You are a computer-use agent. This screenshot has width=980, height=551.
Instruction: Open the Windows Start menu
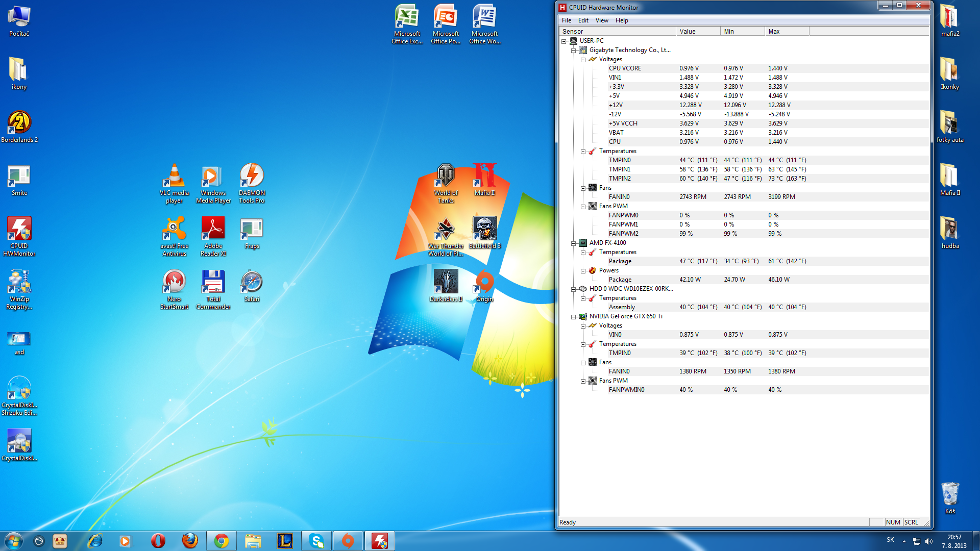click(x=14, y=541)
